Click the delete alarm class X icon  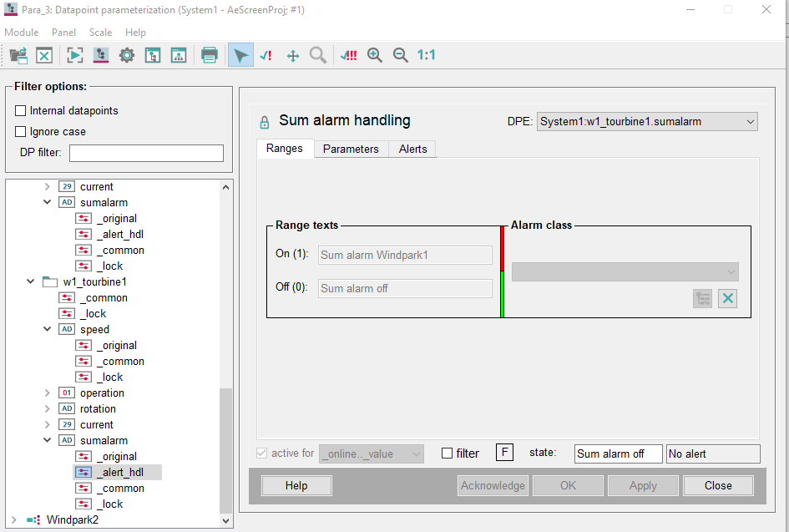click(727, 299)
